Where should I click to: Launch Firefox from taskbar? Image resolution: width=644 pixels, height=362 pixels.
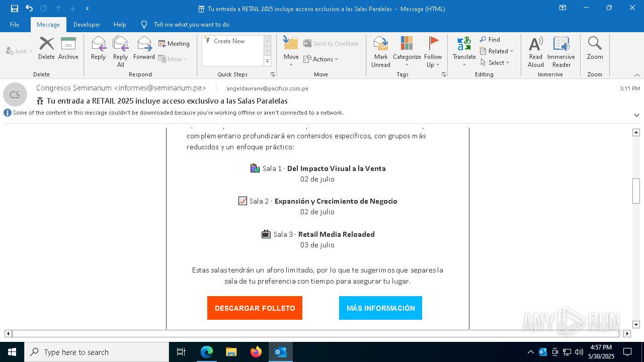(x=256, y=352)
